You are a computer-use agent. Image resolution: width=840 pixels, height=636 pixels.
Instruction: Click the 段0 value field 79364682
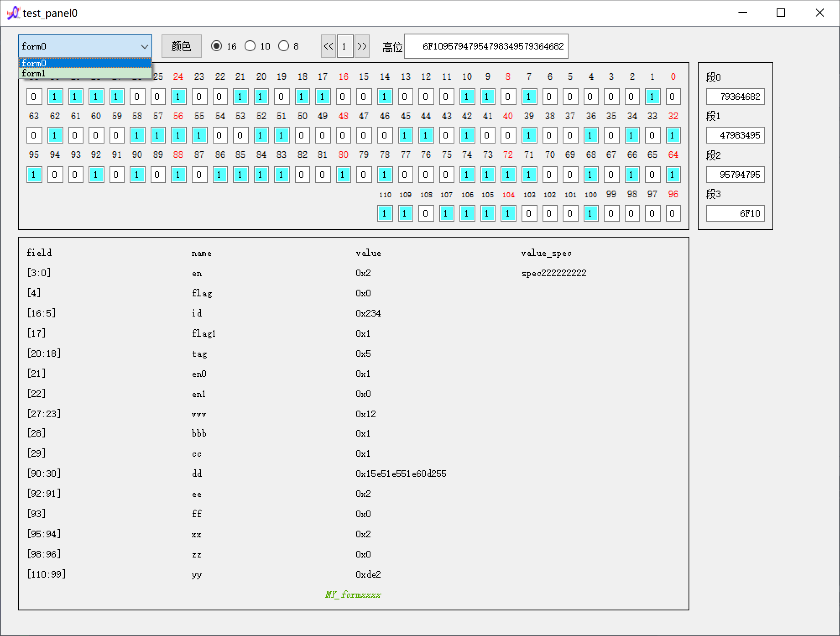(x=735, y=97)
